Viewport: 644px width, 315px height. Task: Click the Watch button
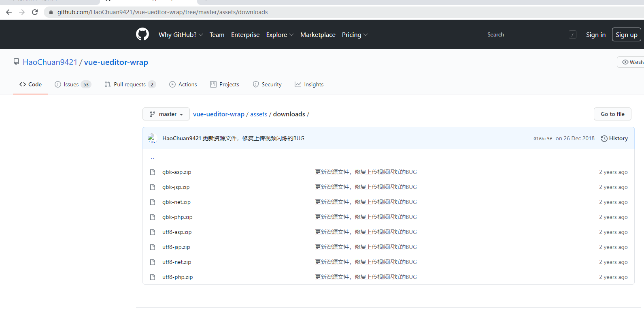point(631,62)
